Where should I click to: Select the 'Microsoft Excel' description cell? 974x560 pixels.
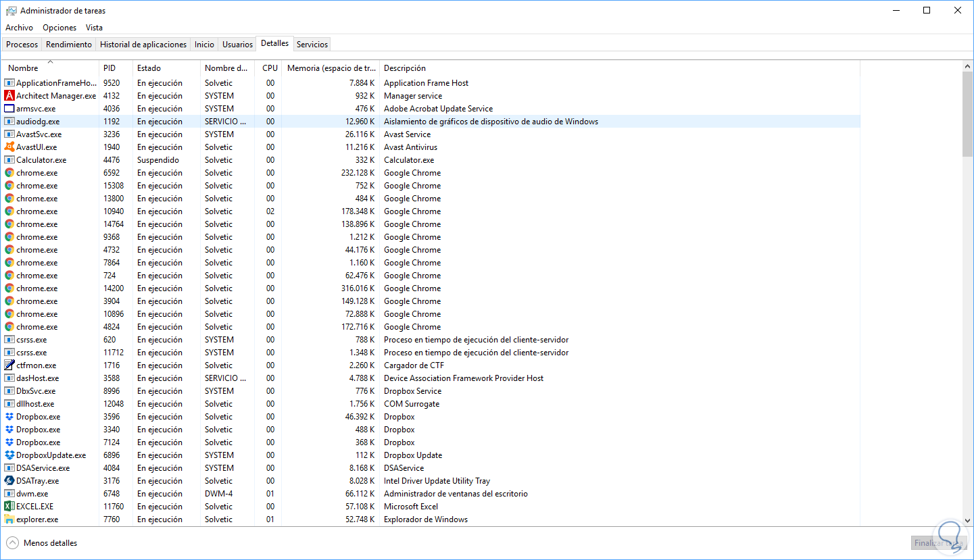point(411,507)
